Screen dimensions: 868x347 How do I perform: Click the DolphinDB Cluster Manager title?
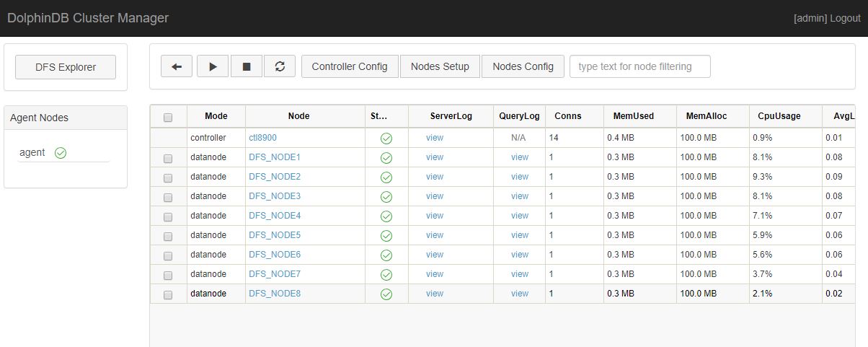click(x=88, y=18)
